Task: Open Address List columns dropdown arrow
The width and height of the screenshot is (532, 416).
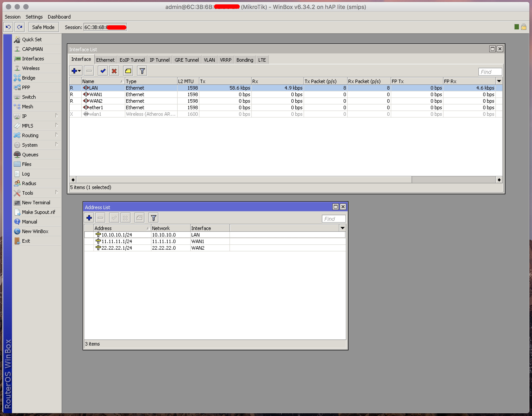Action: [x=342, y=228]
